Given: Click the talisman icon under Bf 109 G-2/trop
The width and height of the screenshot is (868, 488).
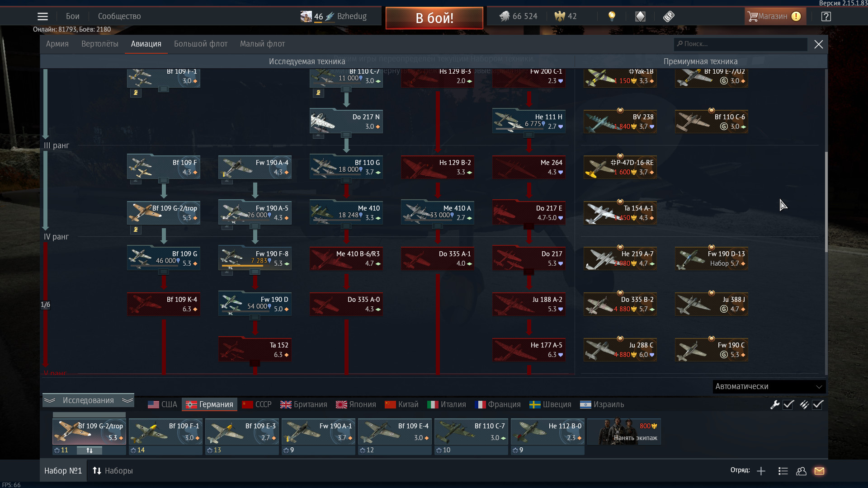Looking at the screenshot, I should (x=136, y=230).
